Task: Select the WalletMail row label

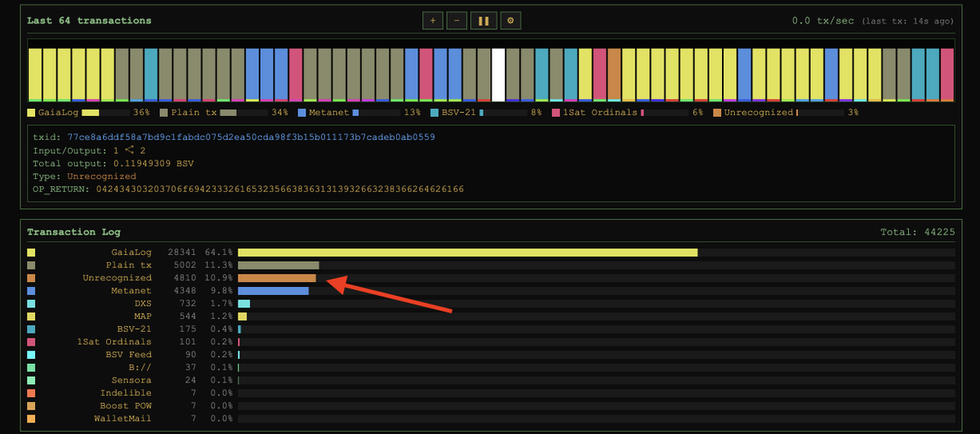Action: point(122,418)
